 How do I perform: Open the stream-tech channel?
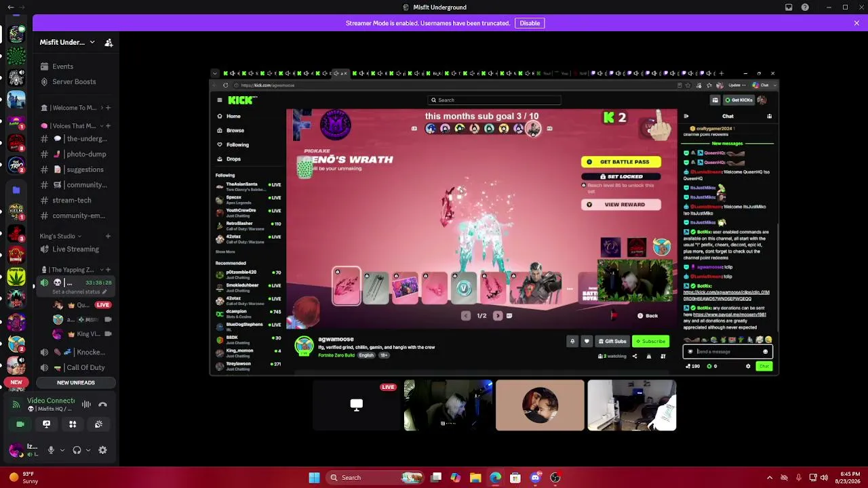[77, 201]
